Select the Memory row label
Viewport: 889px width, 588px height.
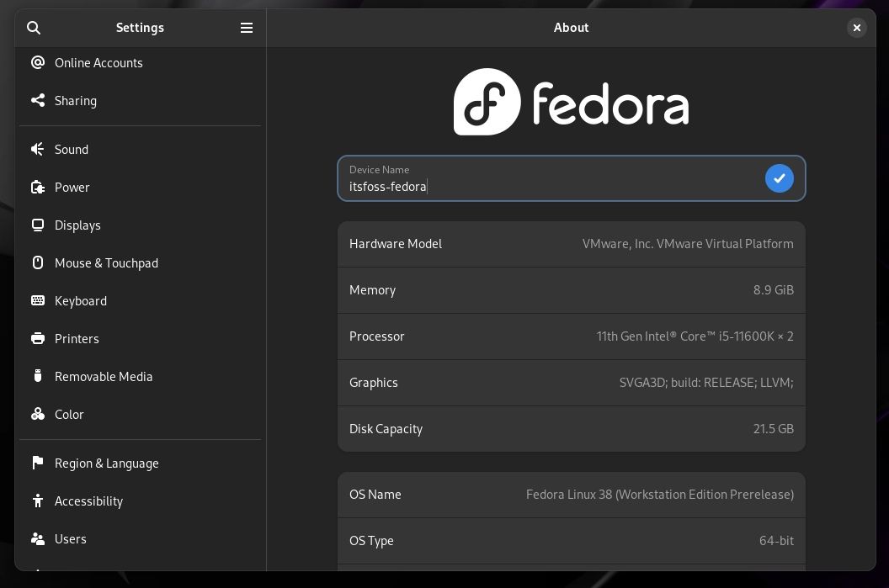coord(372,290)
